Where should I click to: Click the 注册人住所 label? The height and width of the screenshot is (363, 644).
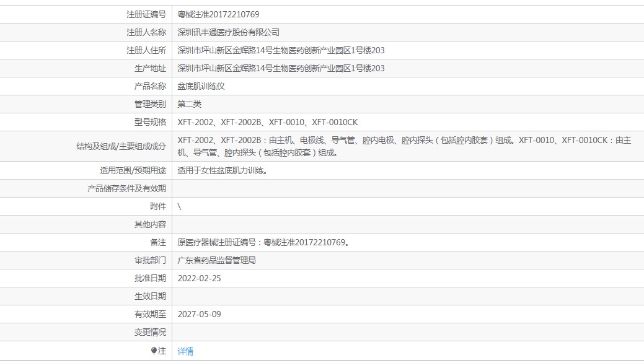[146, 51]
